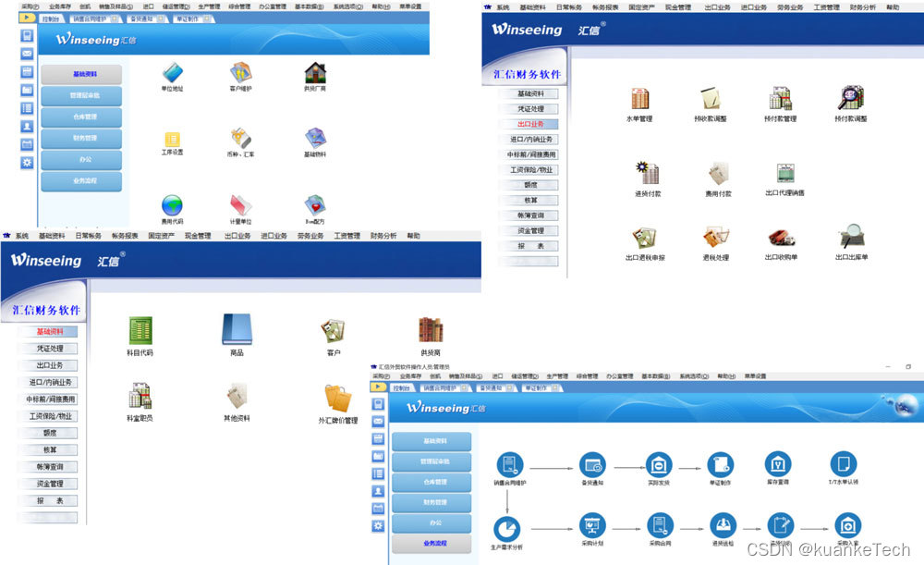Open the 其他资料 icon
Viewport: 924px width, 565px height.
pos(237,396)
